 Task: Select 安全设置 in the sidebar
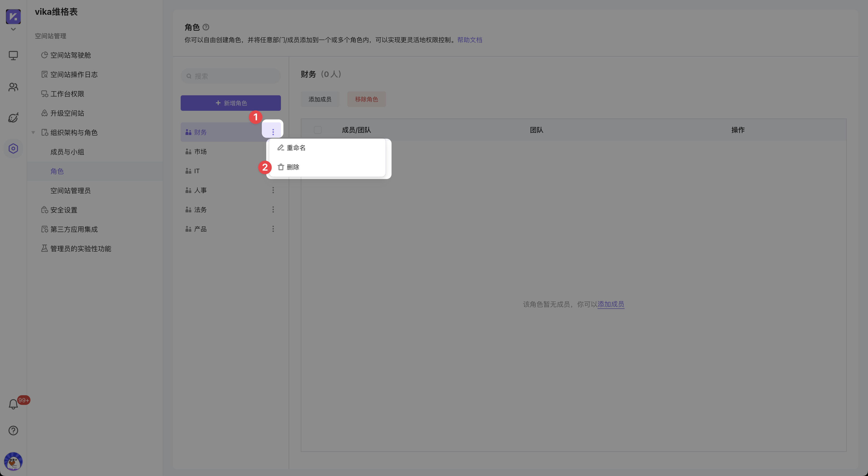[x=64, y=210]
